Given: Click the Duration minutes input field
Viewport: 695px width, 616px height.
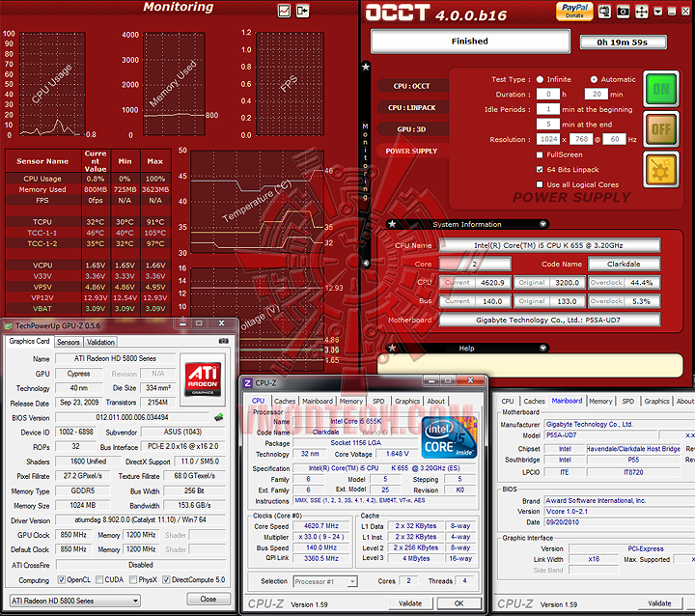Looking at the screenshot, I should (597, 94).
